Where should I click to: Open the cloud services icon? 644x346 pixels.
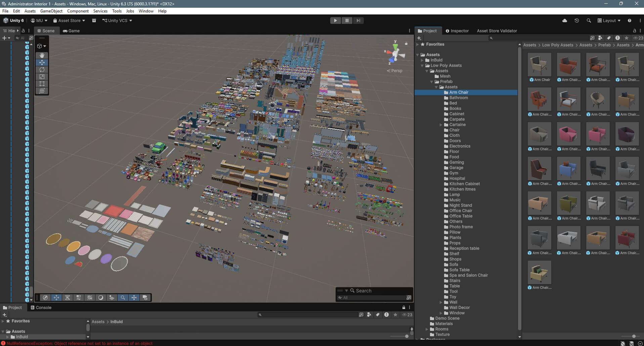[565, 21]
